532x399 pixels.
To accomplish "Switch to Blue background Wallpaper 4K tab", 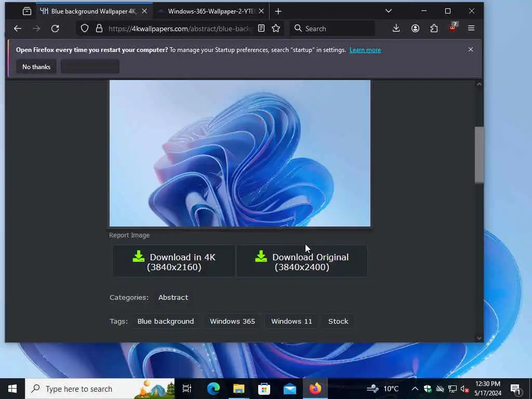I will (x=94, y=11).
